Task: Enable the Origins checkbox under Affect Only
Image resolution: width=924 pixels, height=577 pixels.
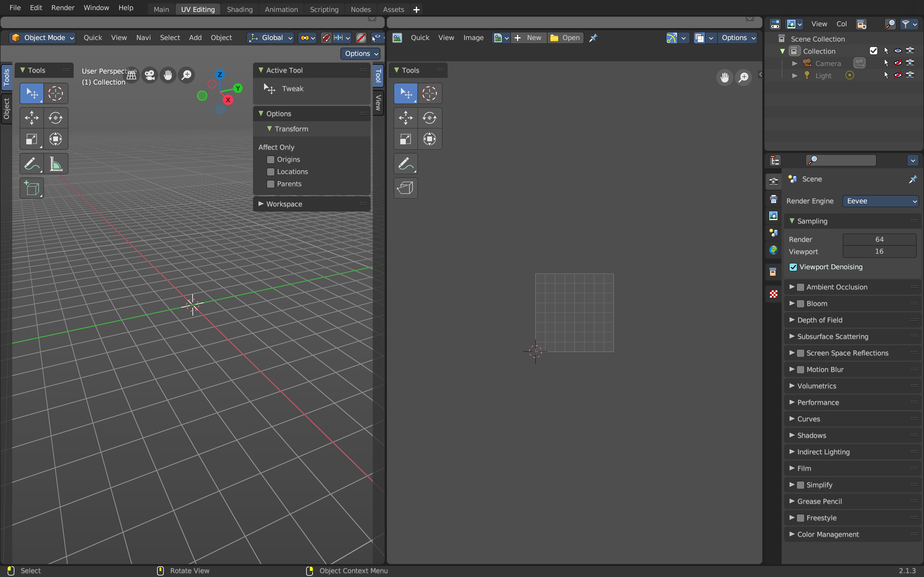Action: point(271,159)
